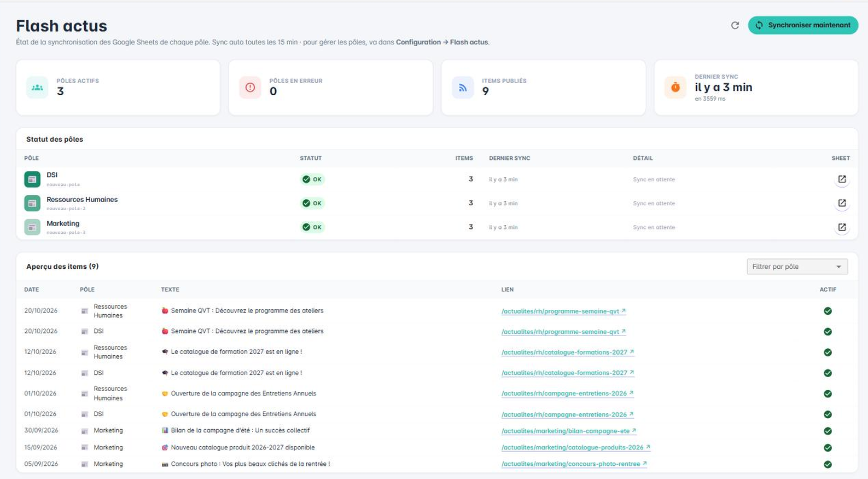Click the Items publiés feed icon
The width and height of the screenshot is (868, 479).
pos(463,88)
